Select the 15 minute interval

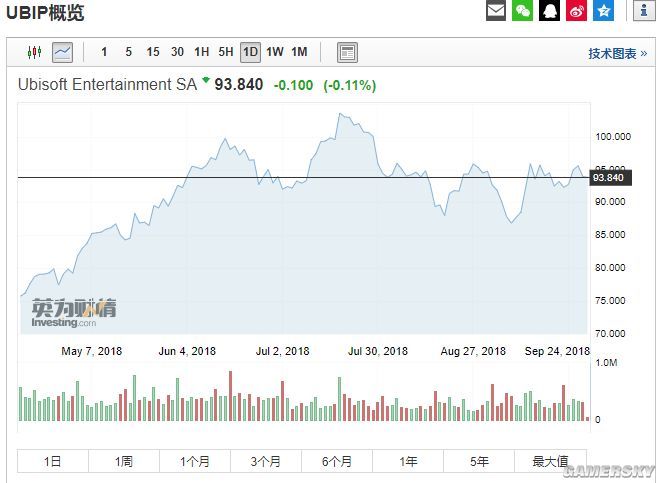point(153,52)
